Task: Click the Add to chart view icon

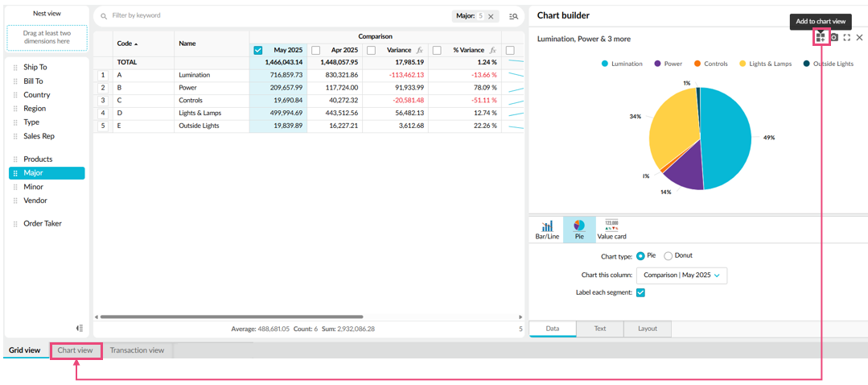Action: pyautogui.click(x=821, y=37)
